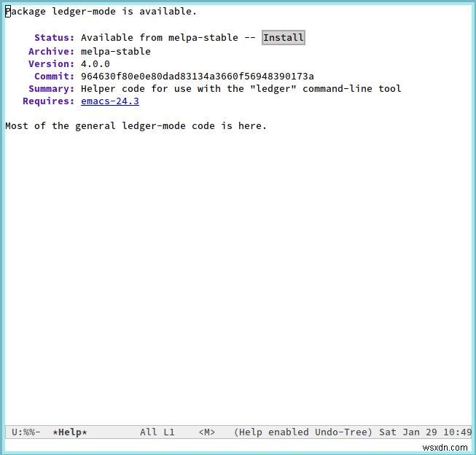Click the '(Help enabled Undo-Tree)' mode list
The width and height of the screenshot is (476, 455).
coord(303,432)
